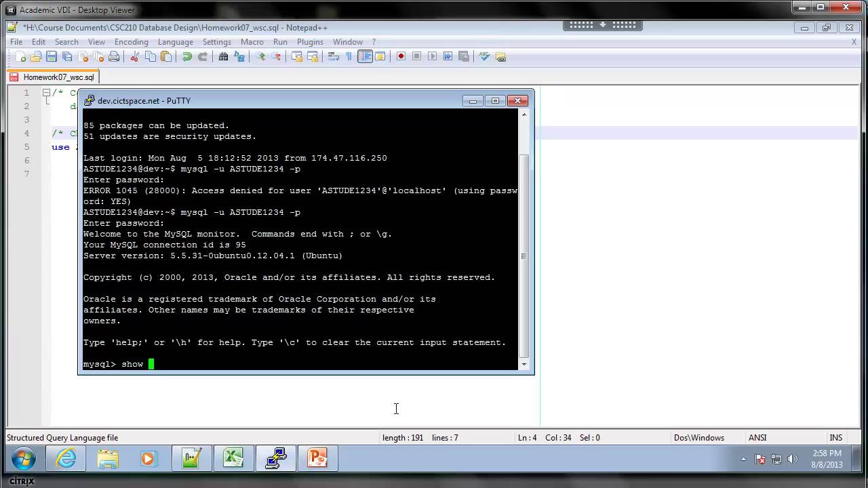Click the Windows Start button
868x488 pixels.
click(23, 459)
